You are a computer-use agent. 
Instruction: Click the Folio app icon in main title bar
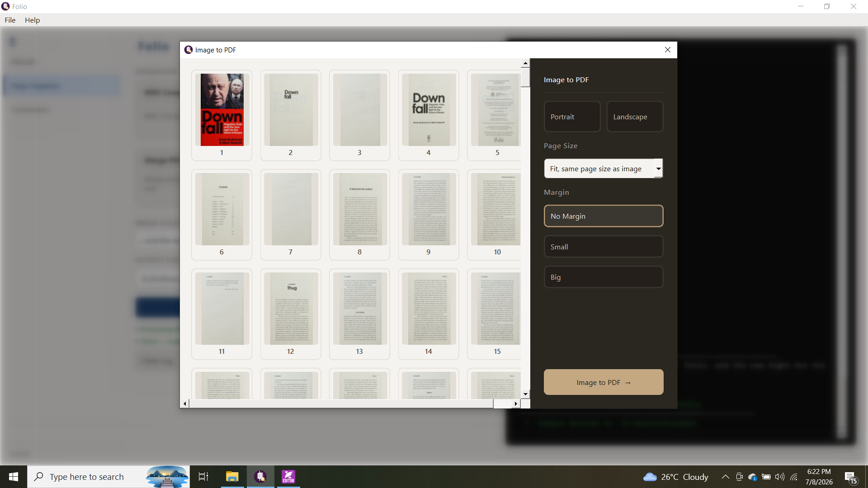pos(5,6)
